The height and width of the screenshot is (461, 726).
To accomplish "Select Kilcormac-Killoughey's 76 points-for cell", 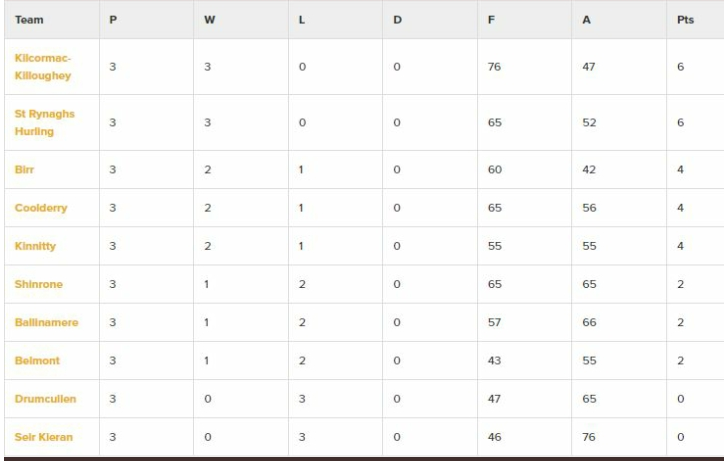I will pyautogui.click(x=525, y=67).
